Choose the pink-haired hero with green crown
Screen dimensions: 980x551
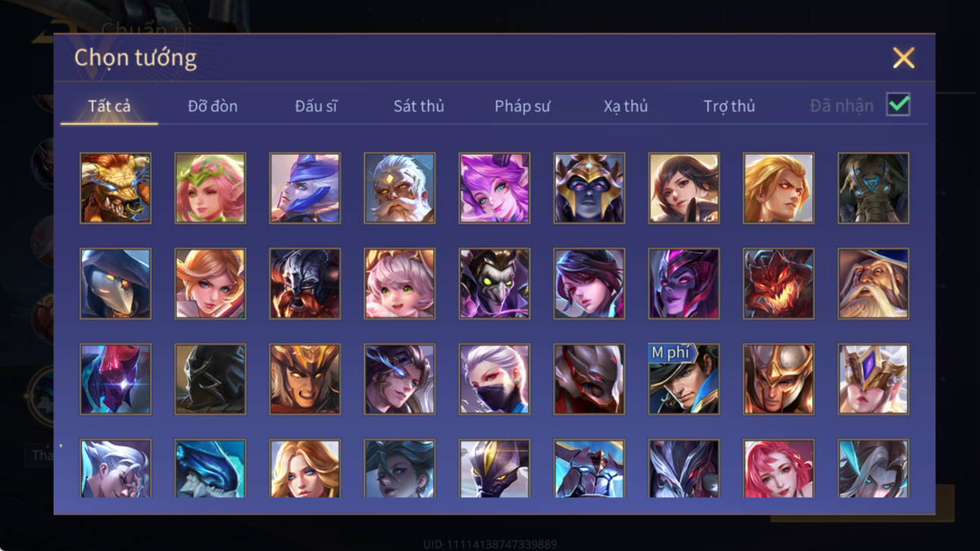pos(210,188)
